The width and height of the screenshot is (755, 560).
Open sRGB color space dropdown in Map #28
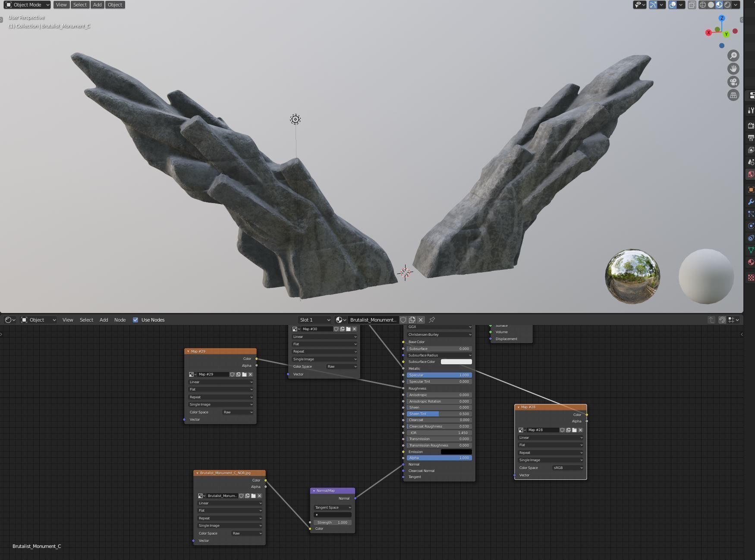[568, 468]
